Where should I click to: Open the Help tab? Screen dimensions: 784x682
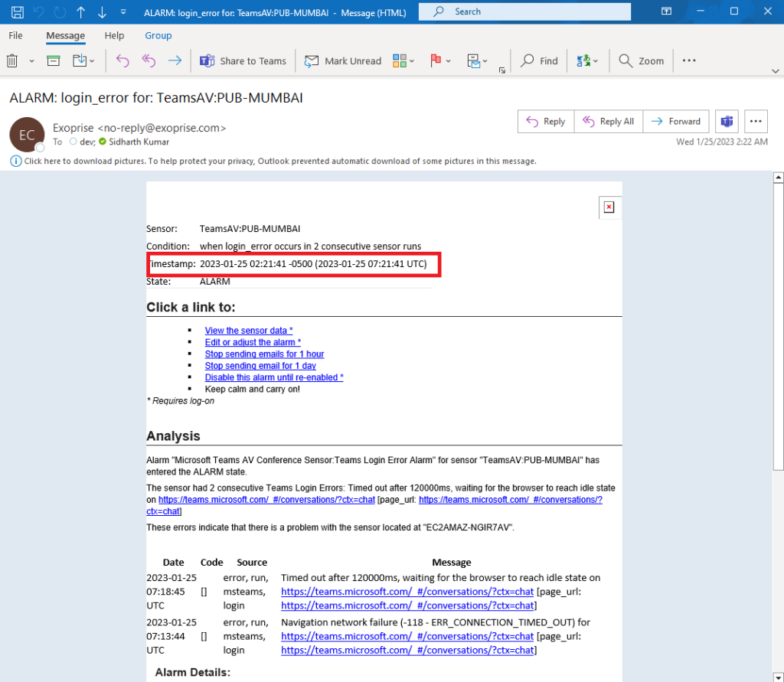[x=114, y=35]
